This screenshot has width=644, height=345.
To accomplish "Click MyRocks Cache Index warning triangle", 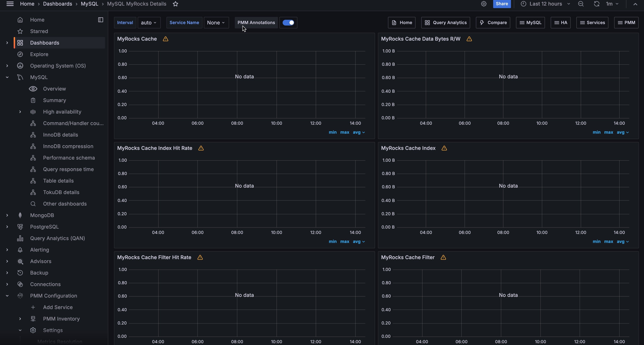I will click(x=444, y=148).
